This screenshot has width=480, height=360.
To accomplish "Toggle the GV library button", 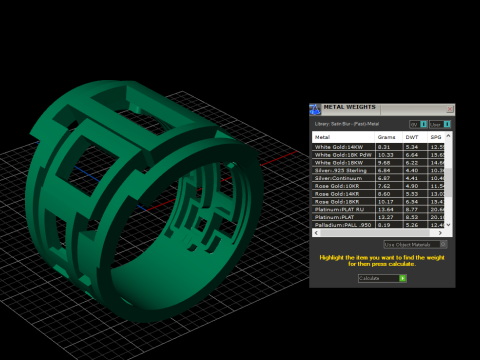I will 418,124.
